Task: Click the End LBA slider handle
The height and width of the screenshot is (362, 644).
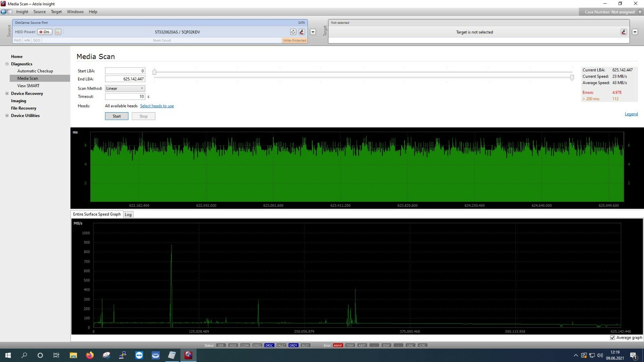Action: click(572, 77)
